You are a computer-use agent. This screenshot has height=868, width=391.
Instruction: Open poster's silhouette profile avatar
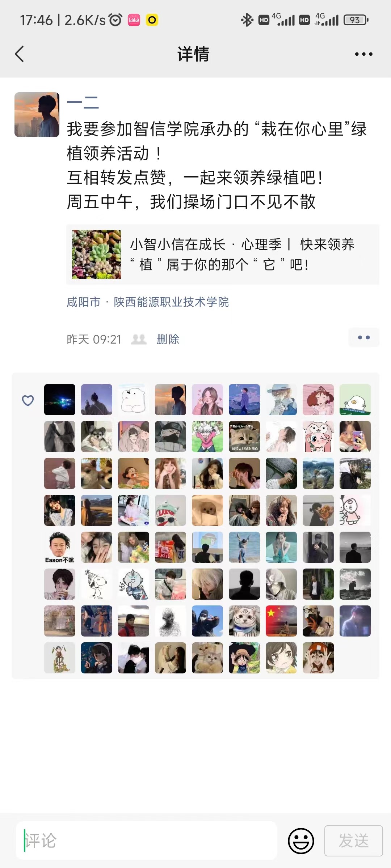[x=37, y=115]
